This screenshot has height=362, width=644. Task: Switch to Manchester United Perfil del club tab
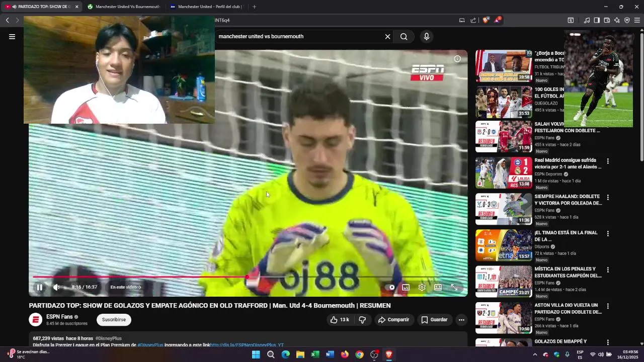click(x=206, y=7)
